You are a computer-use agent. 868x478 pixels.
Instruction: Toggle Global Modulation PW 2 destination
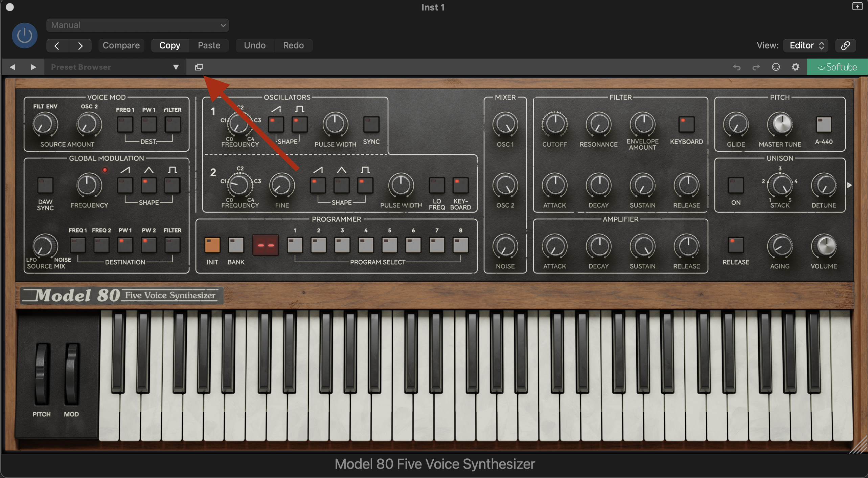tap(149, 245)
